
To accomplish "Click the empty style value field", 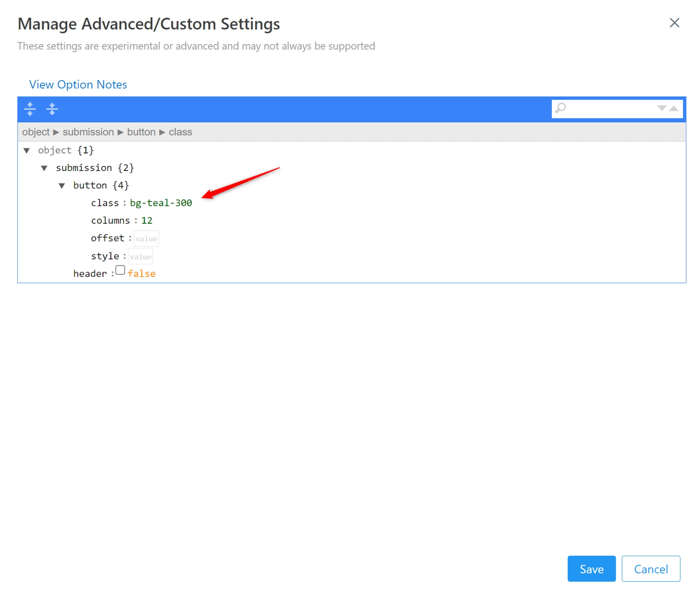I will 140,256.
